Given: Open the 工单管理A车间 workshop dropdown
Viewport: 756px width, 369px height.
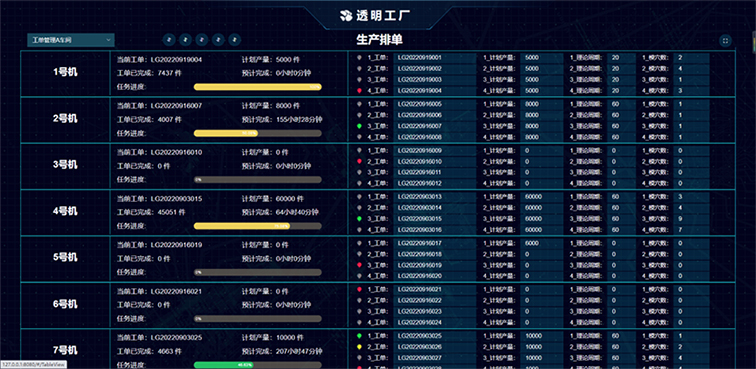Looking at the screenshot, I should (71, 40).
